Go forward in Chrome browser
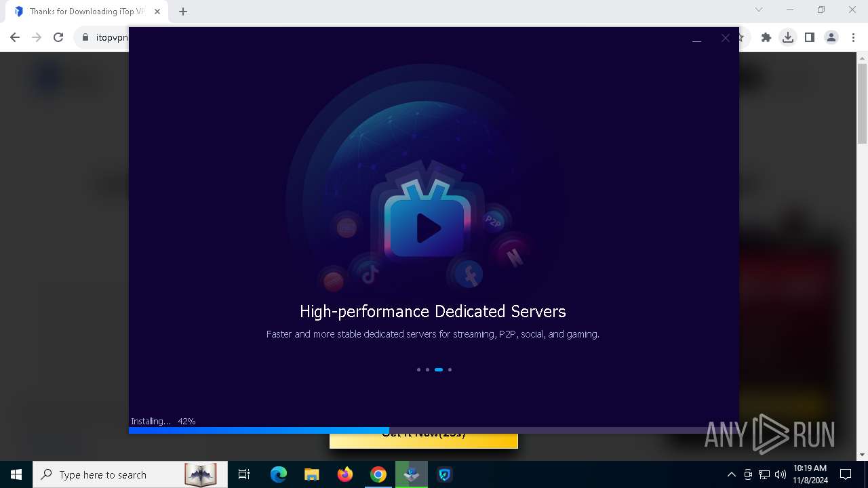This screenshot has height=488, width=868. coord(37,37)
